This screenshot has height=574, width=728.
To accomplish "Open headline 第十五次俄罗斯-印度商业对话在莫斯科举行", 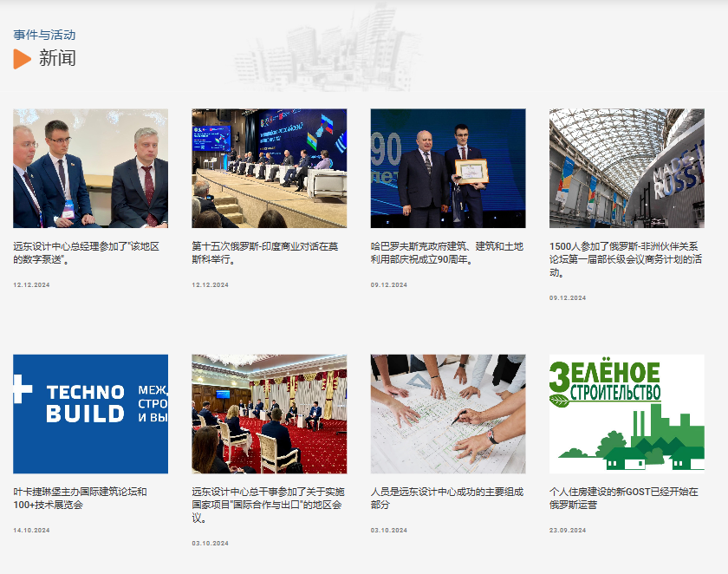I will pyautogui.click(x=264, y=252).
